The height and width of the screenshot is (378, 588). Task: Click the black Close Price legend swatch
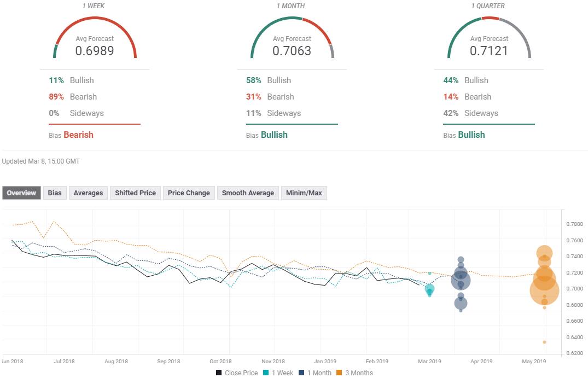[219, 373]
